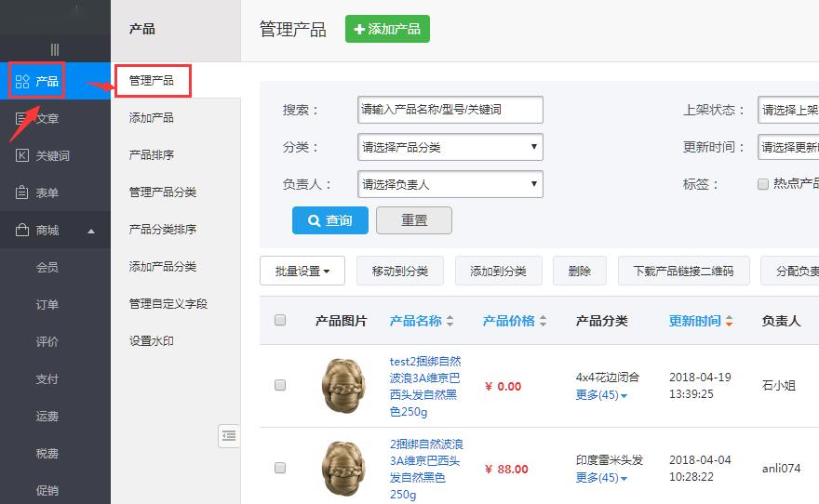Sort by 更新时间 column arrows
This screenshot has width=819, height=504.
point(729,322)
